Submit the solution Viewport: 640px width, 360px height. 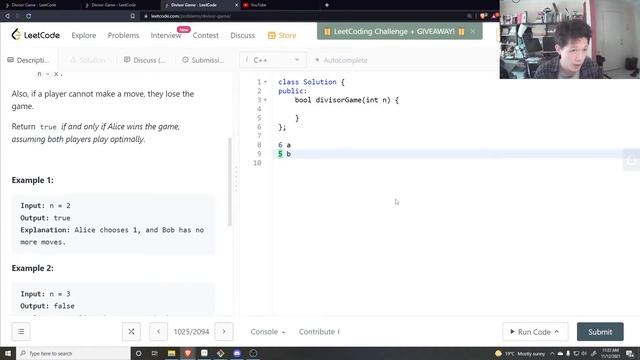pyautogui.click(x=600, y=332)
